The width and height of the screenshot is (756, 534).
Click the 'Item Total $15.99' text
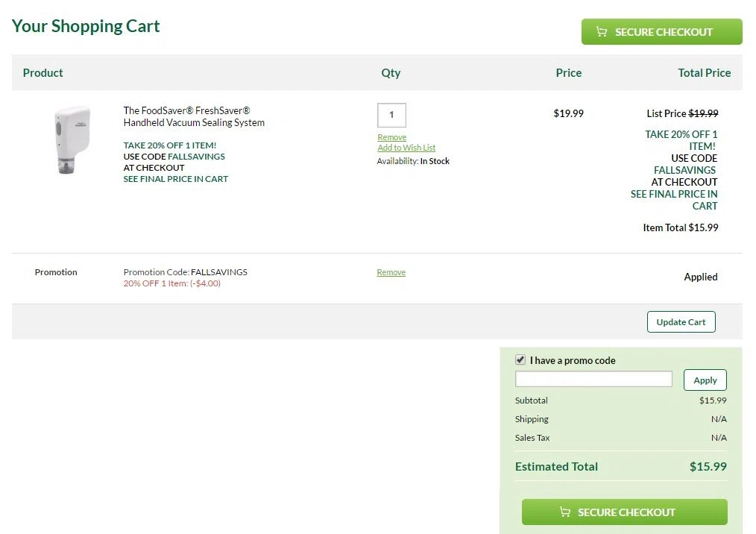[680, 227]
